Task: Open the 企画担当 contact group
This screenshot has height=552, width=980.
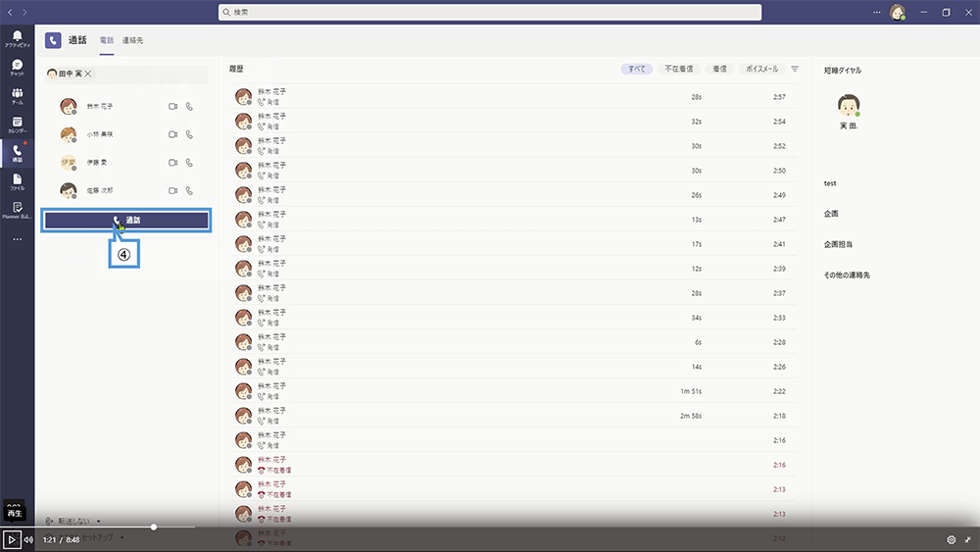Action: tap(838, 244)
